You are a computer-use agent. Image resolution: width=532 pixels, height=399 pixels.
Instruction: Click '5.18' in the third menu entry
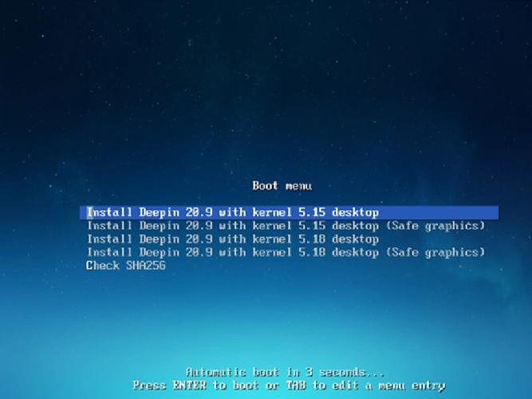(x=312, y=239)
